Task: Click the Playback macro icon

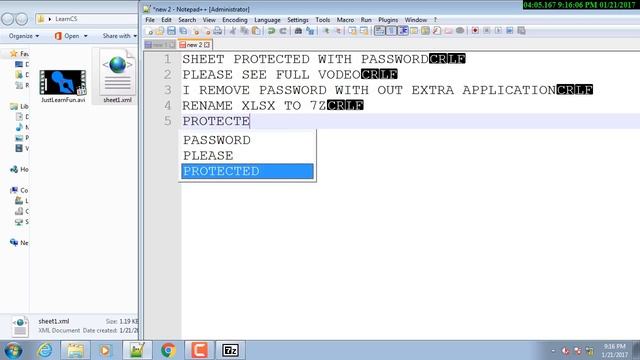Action: 498,31
